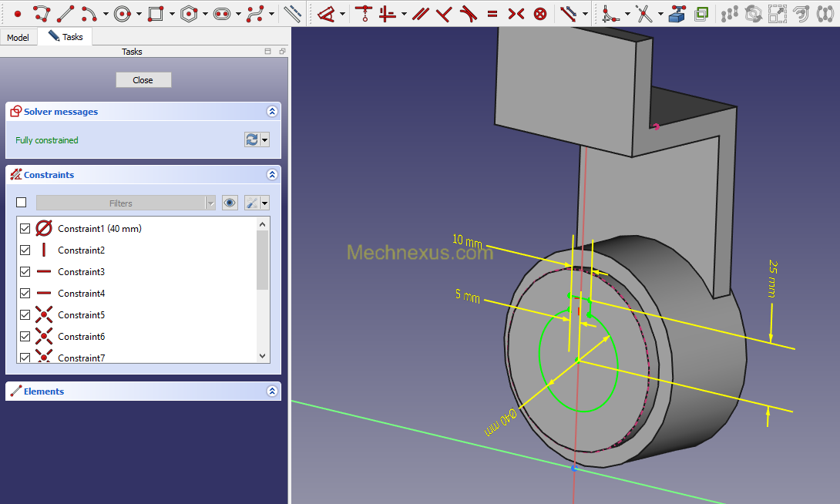Apply Point on object constraint

point(365,14)
